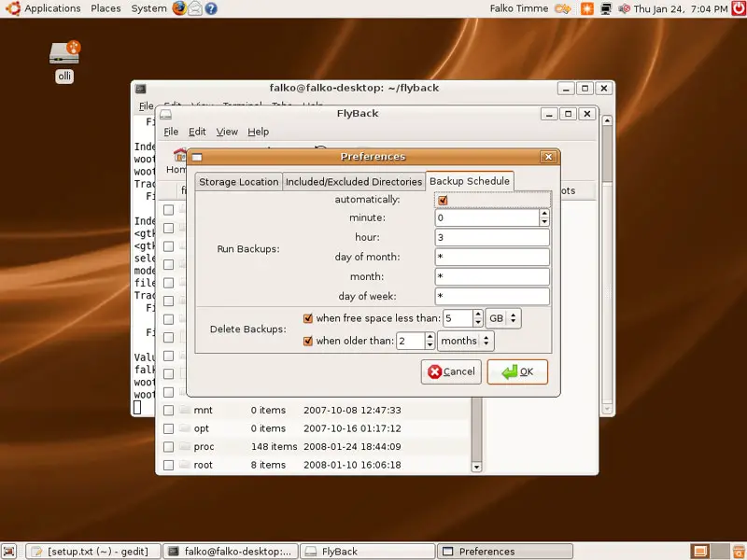Viewport: 747px width, 560px height.
Task: Activate the Preferences taskbar button
Action: (505, 552)
